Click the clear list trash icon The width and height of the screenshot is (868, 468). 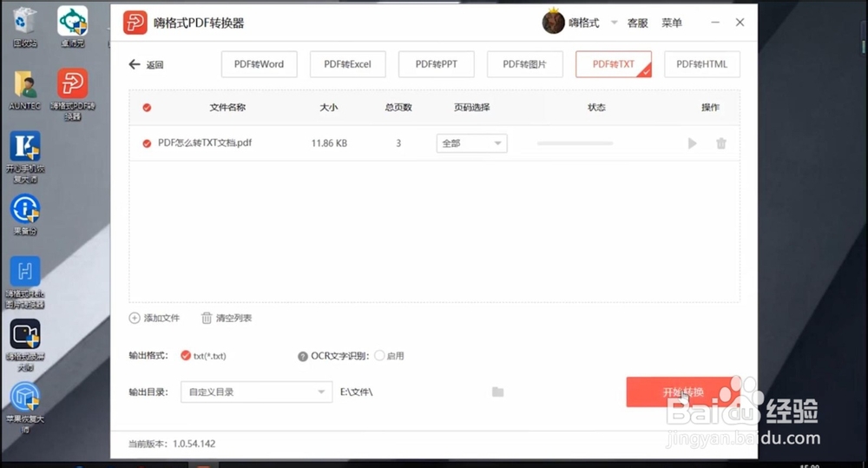click(207, 318)
